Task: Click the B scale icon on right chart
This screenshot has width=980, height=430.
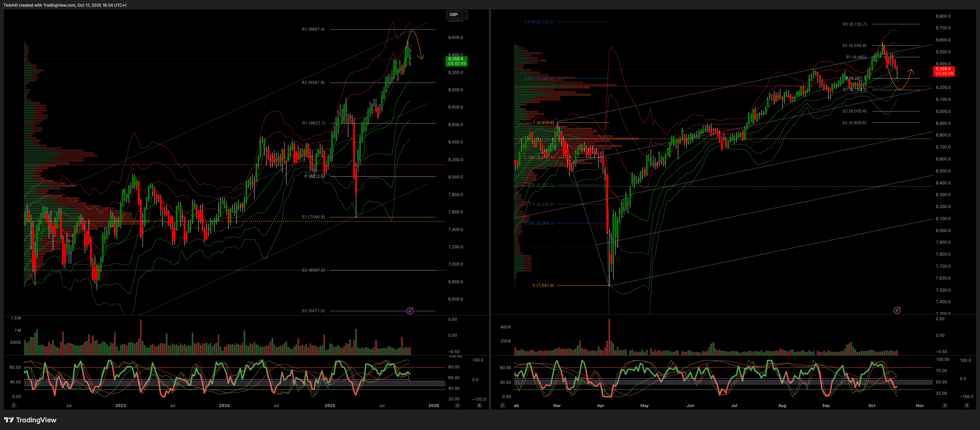Action: [x=967, y=406]
